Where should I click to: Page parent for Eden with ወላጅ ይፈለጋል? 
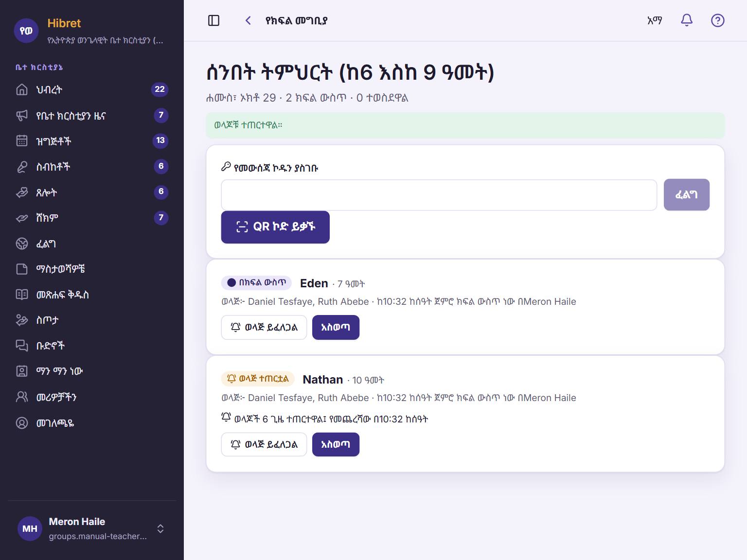[264, 328]
